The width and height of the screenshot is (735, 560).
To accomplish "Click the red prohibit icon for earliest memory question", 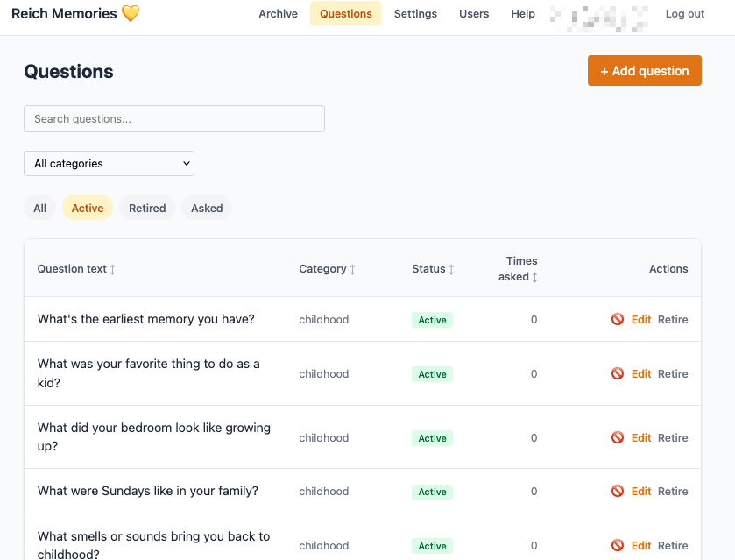I will coord(618,319).
